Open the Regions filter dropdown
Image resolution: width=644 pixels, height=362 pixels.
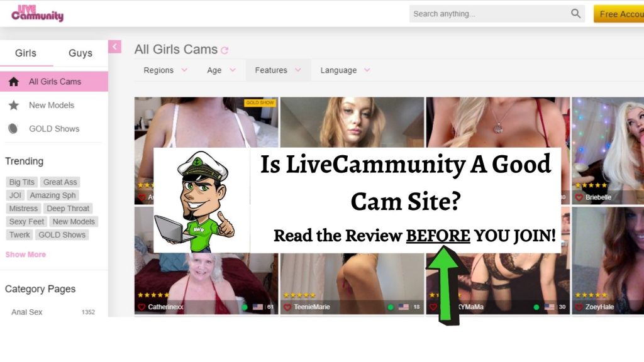tap(165, 70)
